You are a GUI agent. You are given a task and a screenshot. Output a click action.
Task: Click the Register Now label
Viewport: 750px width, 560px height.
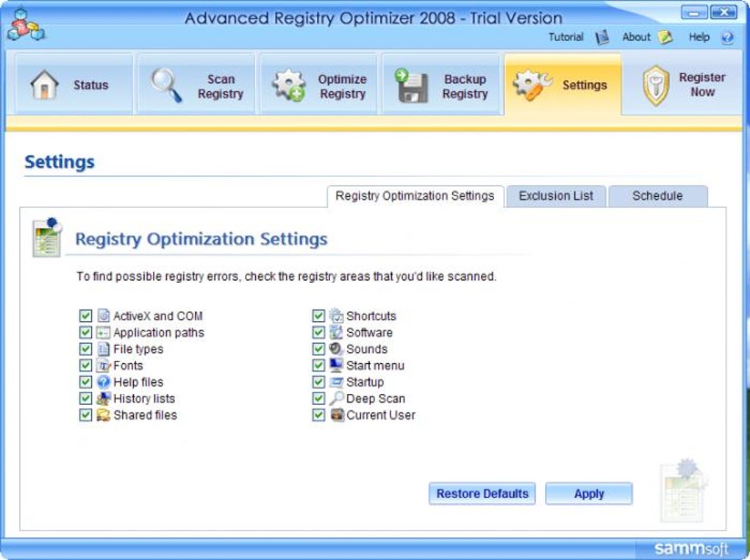coord(702,85)
